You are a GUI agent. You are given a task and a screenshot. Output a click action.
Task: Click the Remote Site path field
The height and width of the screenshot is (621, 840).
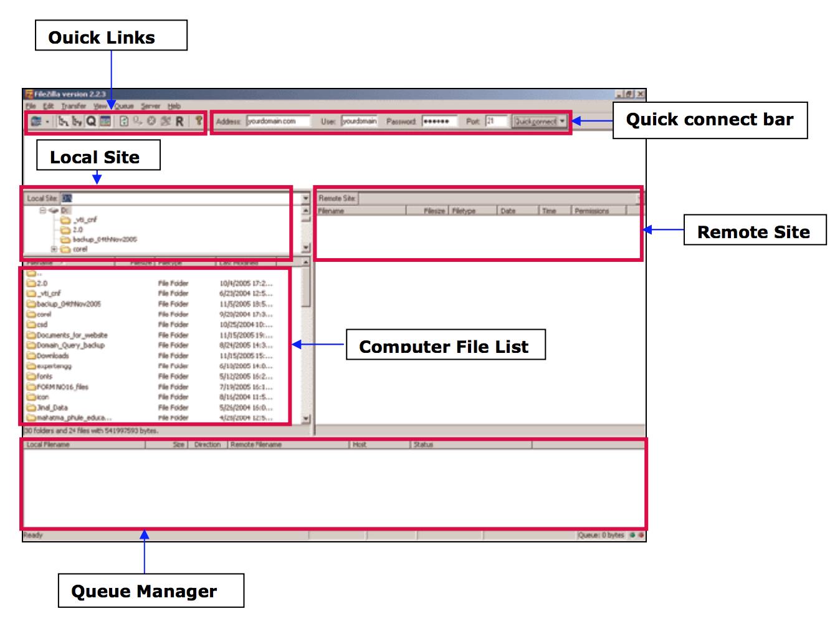coord(498,198)
